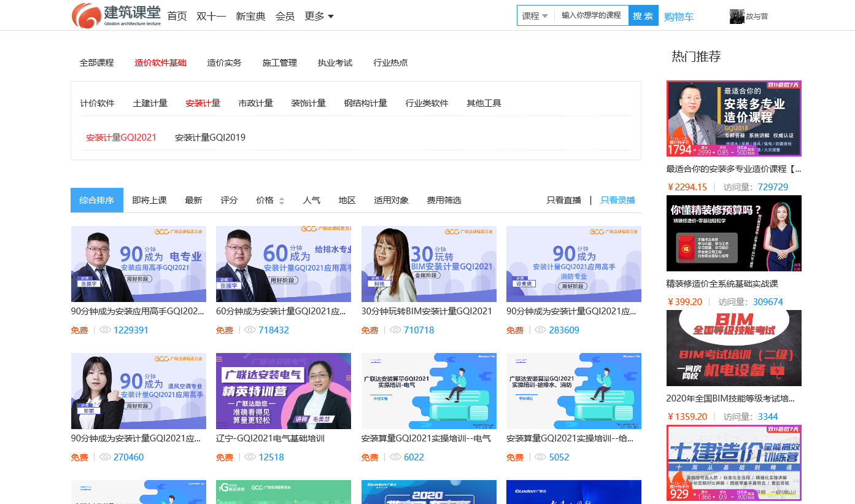855x504 pixels.
Task: Select the 执业考试 category
Action: pyautogui.click(x=335, y=63)
